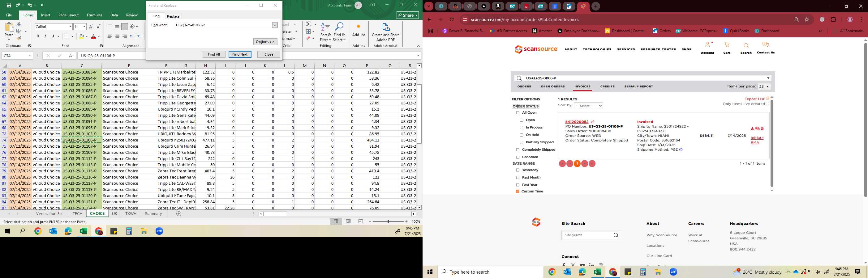The height and width of the screenshot is (278, 868).
Task: Click the Insert Function fx icon
Action: pyautogui.click(x=70, y=56)
